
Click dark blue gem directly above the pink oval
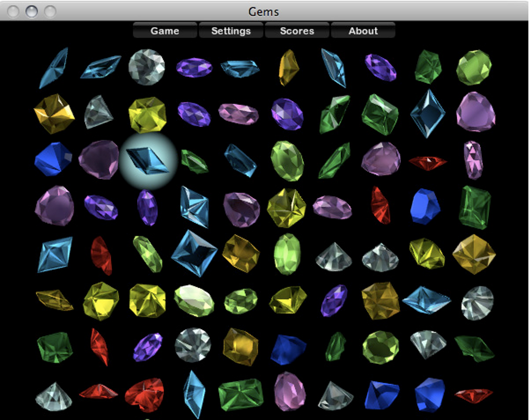tap(288, 350)
